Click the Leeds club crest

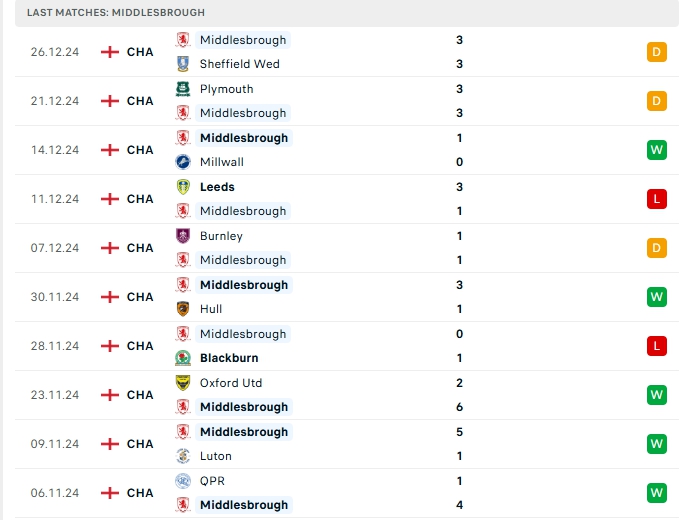(x=183, y=187)
